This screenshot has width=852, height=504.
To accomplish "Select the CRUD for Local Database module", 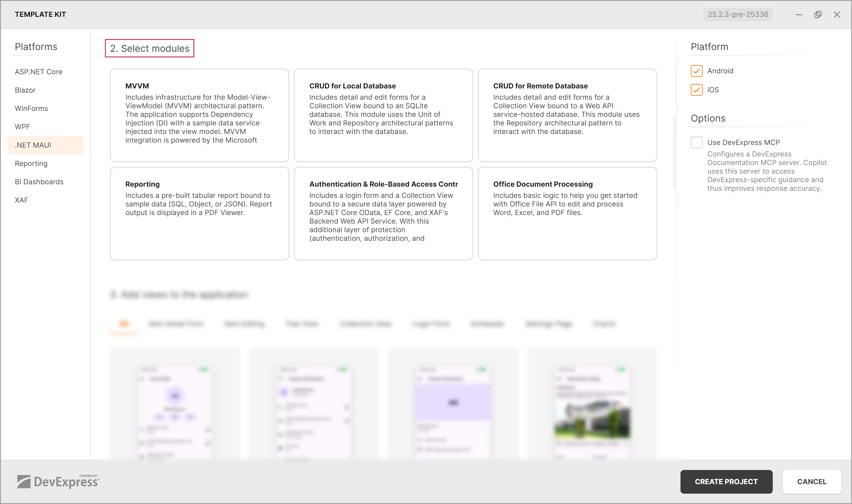I will pyautogui.click(x=383, y=115).
